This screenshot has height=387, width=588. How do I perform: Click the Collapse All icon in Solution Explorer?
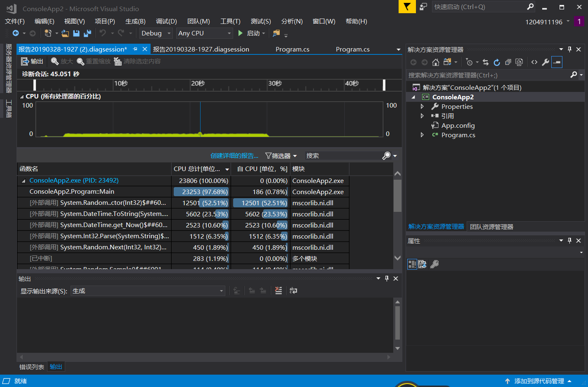tap(508, 62)
